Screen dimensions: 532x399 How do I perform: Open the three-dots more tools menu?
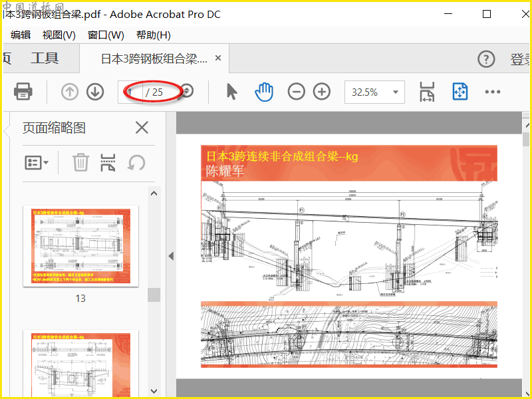492,92
